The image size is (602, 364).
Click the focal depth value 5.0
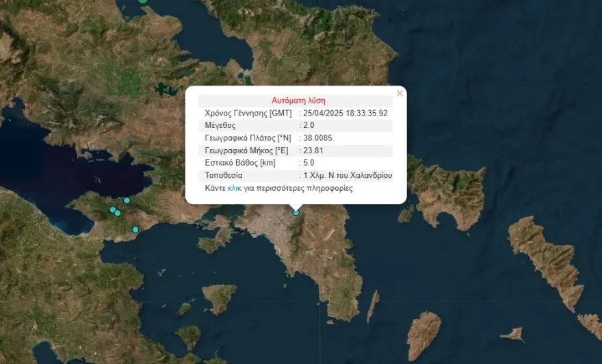(x=309, y=163)
